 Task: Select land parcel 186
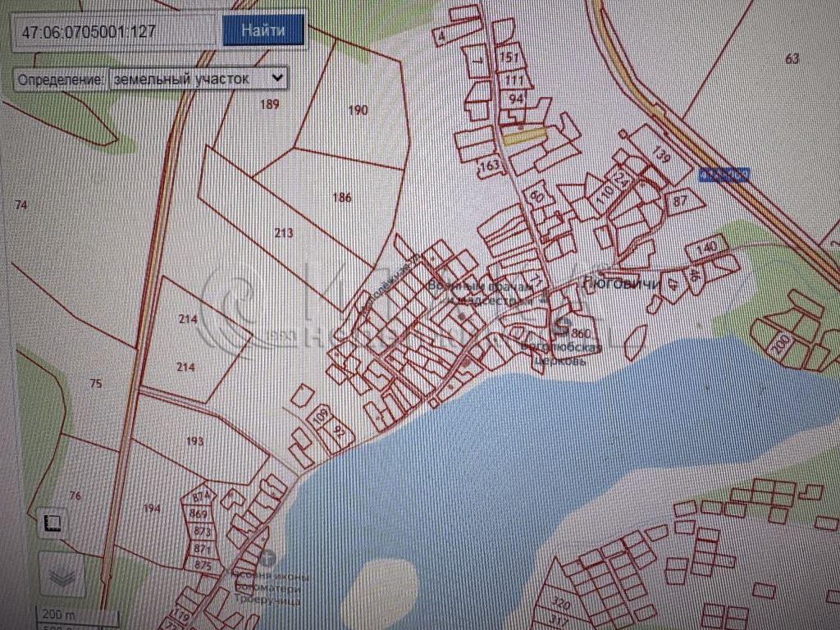[342, 197]
